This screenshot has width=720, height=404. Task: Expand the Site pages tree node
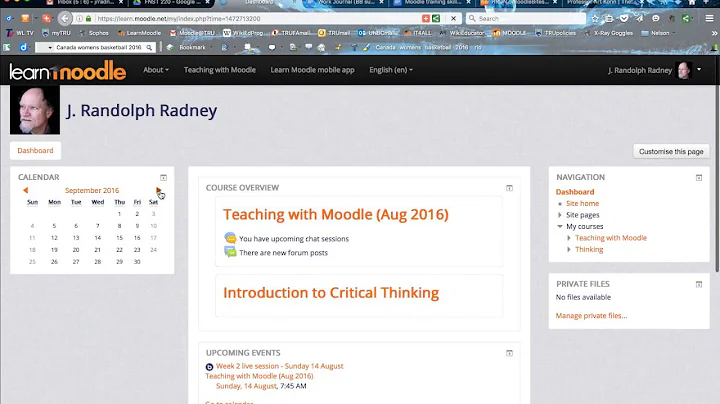(559, 215)
